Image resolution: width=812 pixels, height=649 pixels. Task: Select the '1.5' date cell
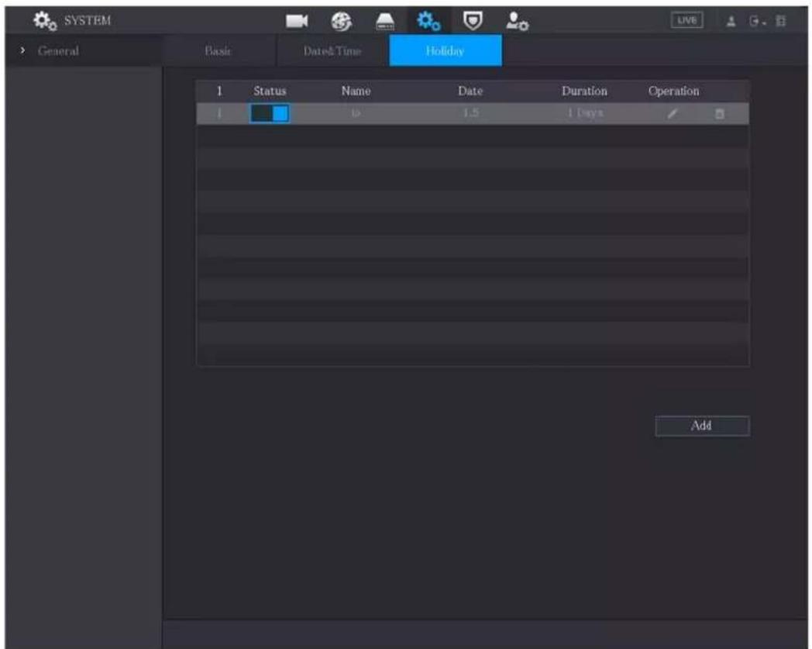[x=471, y=113]
